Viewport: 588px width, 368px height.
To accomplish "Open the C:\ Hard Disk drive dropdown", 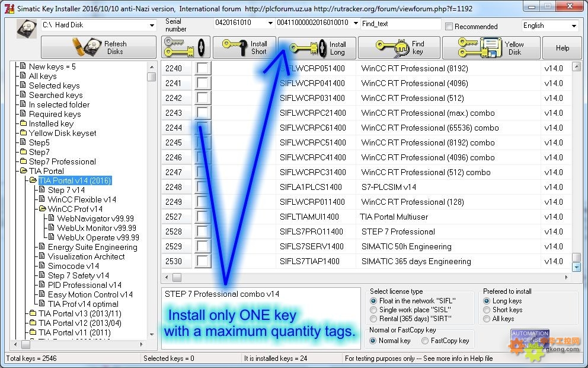I will pyautogui.click(x=152, y=25).
